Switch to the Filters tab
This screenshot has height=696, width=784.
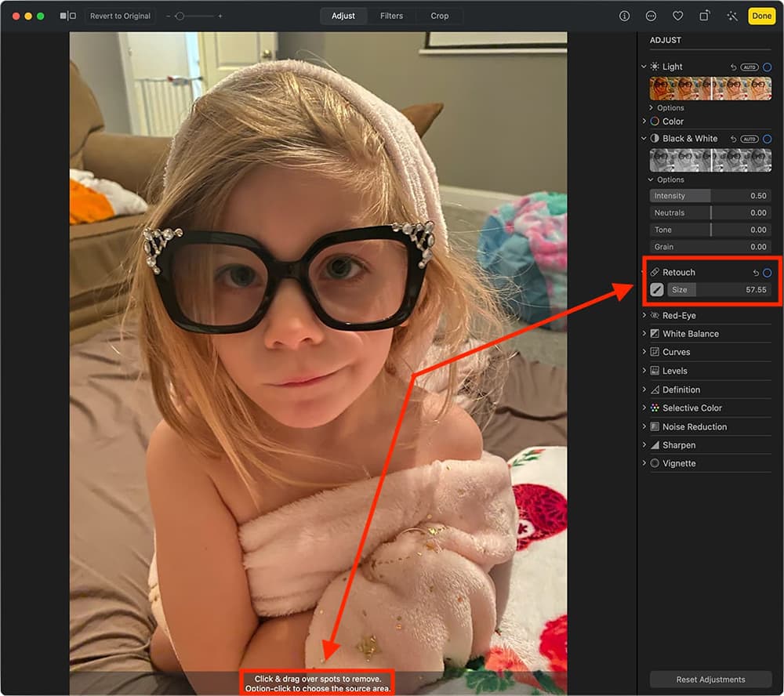point(391,16)
